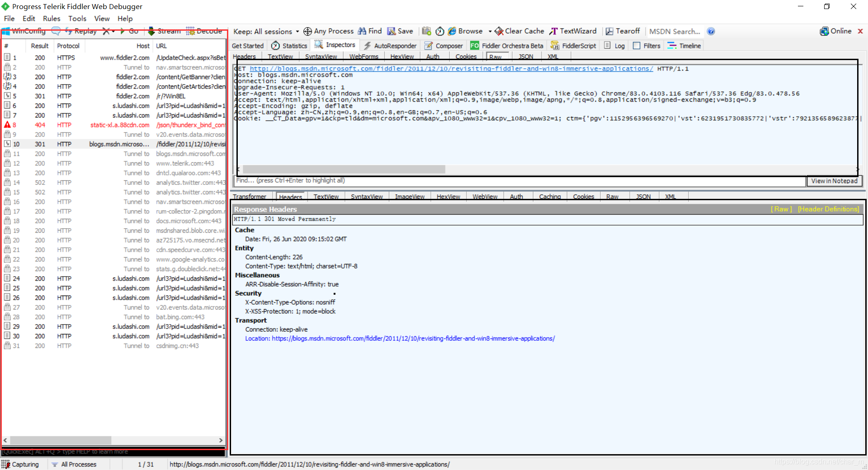Sort by the Result column header
Screen dimensions: 868x470
point(40,46)
